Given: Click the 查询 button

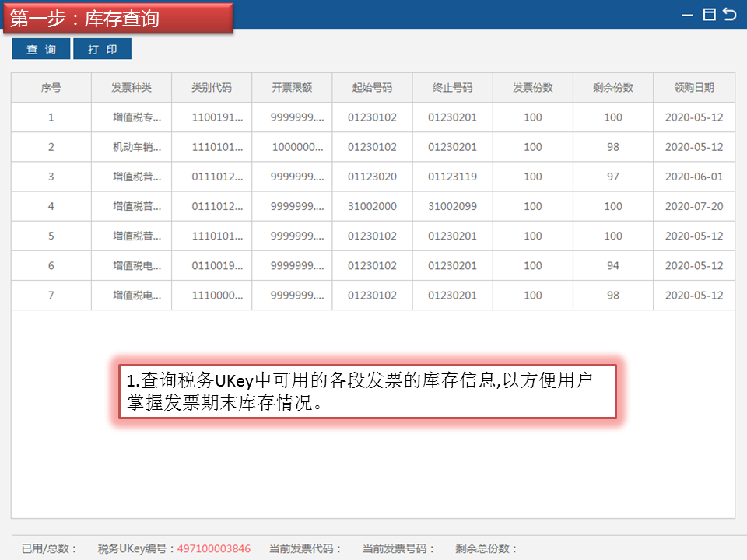Looking at the screenshot, I should (41, 49).
